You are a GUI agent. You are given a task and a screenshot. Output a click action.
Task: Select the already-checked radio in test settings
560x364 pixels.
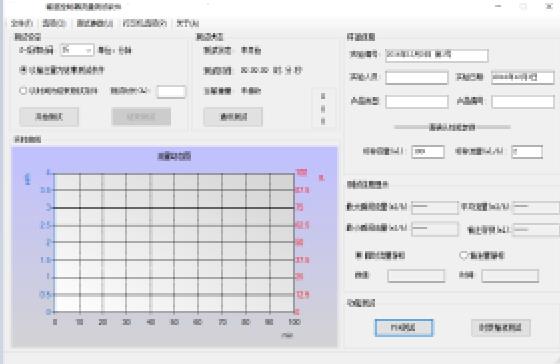(23, 70)
